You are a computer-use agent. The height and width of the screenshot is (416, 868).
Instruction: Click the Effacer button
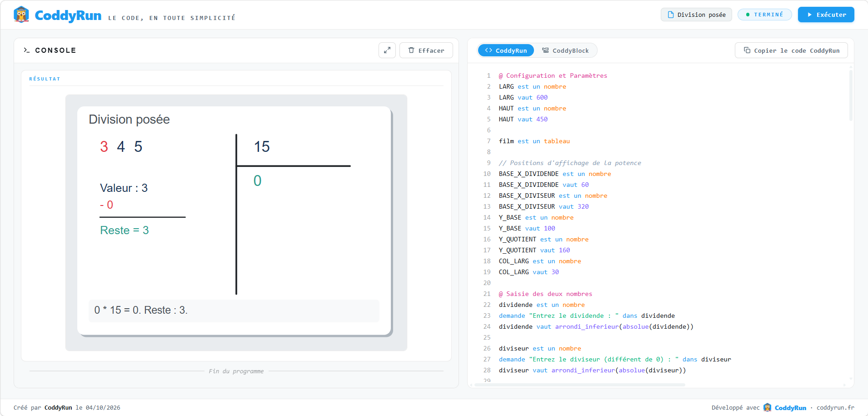tap(426, 50)
